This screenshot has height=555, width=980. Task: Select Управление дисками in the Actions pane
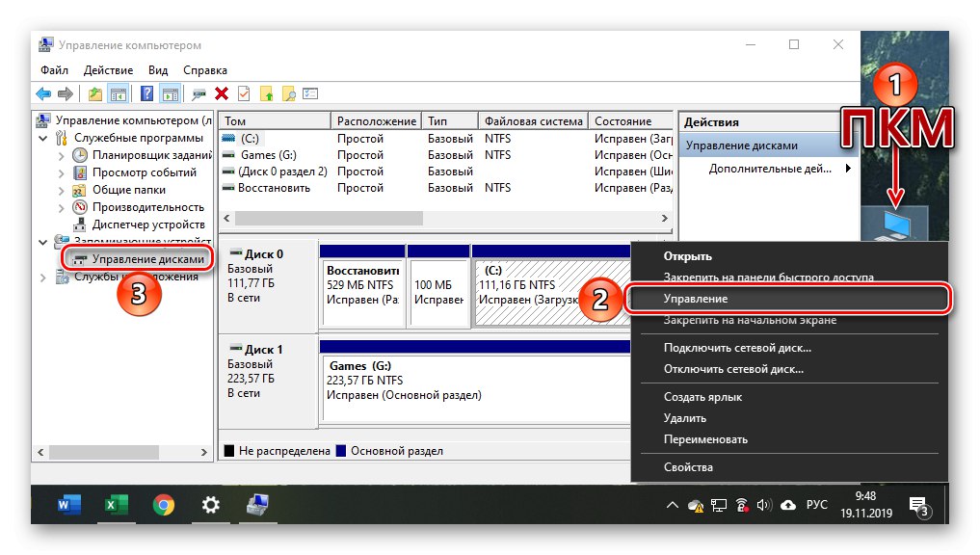coord(742,144)
